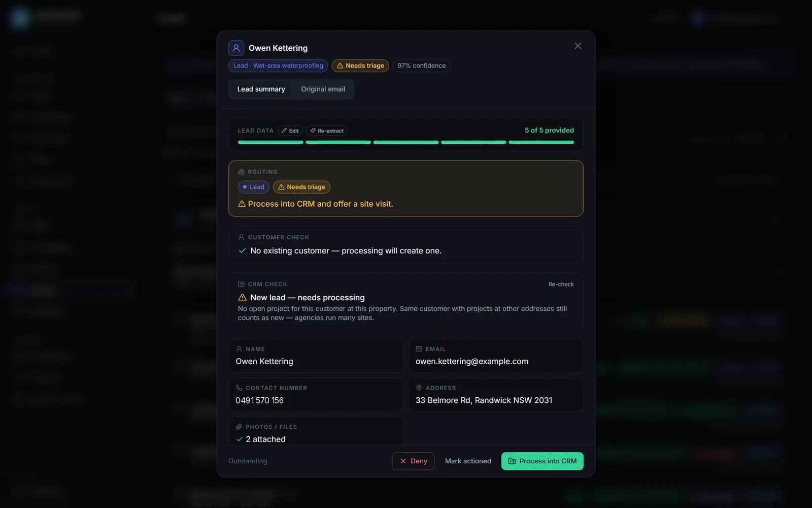Click the Re-check link in CRM CHECK

(561, 284)
